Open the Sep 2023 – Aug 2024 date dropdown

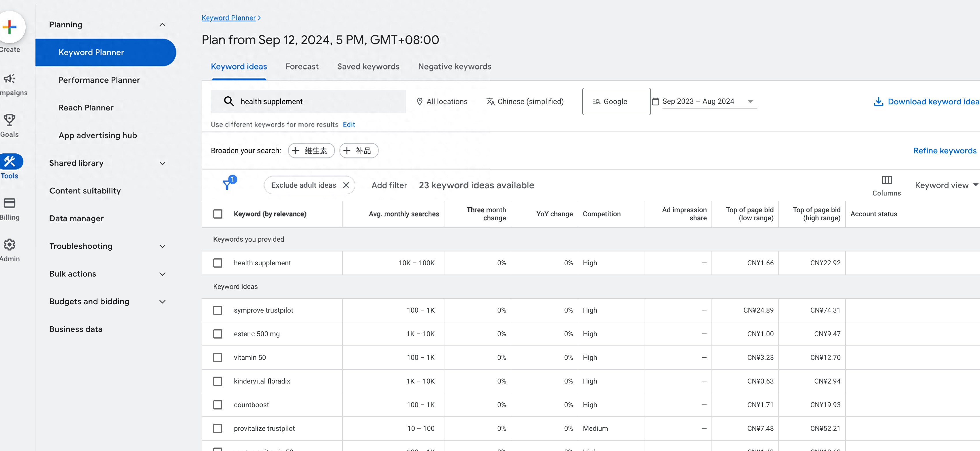pyautogui.click(x=709, y=102)
